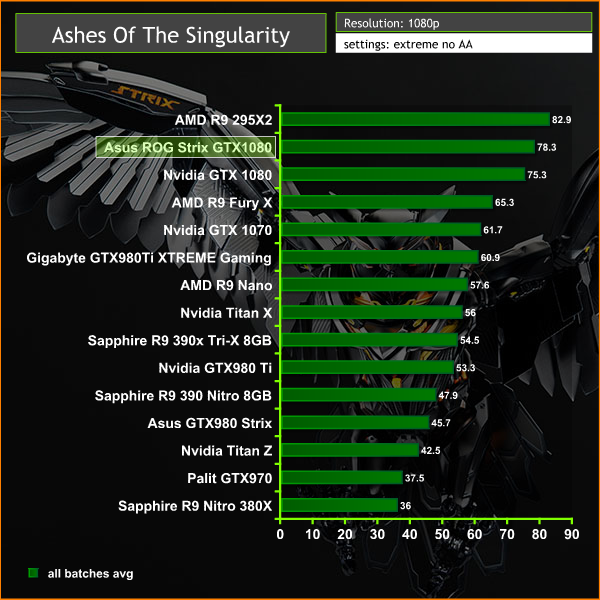The width and height of the screenshot is (600, 600).
Task: Click the 47.9 bar value
Action: (448, 395)
